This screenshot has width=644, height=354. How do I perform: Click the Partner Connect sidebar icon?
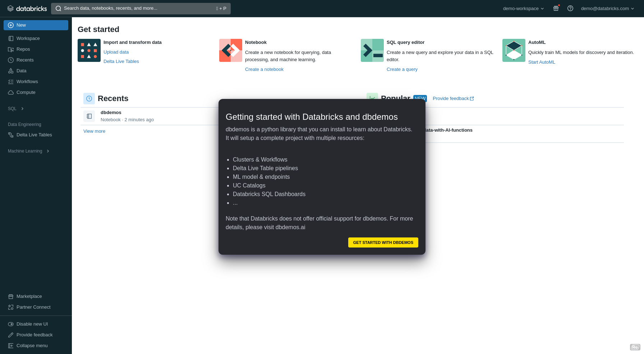[11, 307]
